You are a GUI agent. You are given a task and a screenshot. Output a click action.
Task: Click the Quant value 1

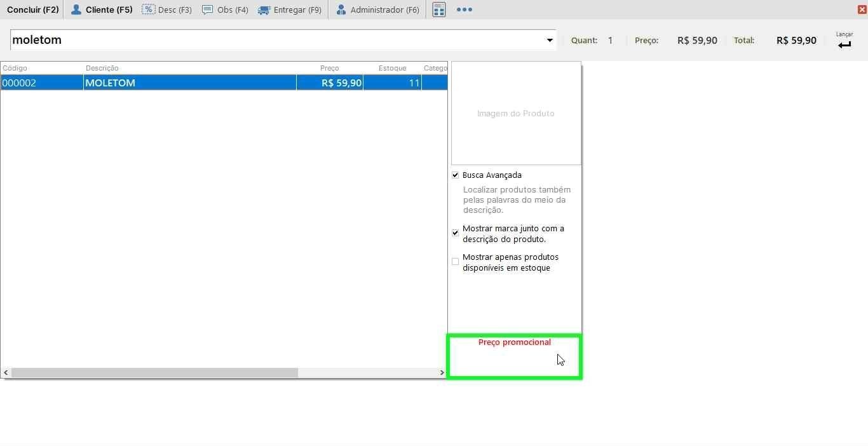coord(610,40)
